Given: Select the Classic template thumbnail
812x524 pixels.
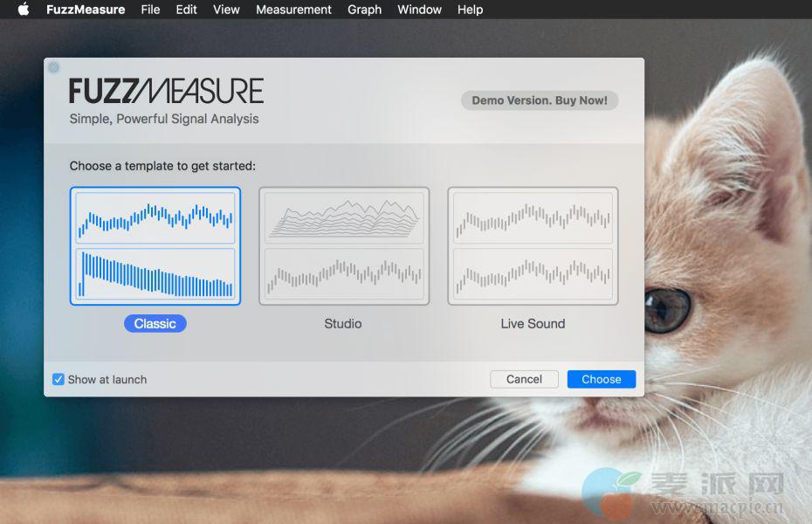Looking at the screenshot, I should pos(155,246).
